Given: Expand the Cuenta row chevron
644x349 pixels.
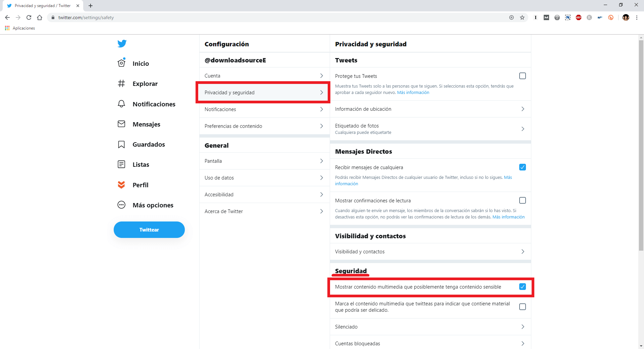Looking at the screenshot, I should (x=321, y=76).
